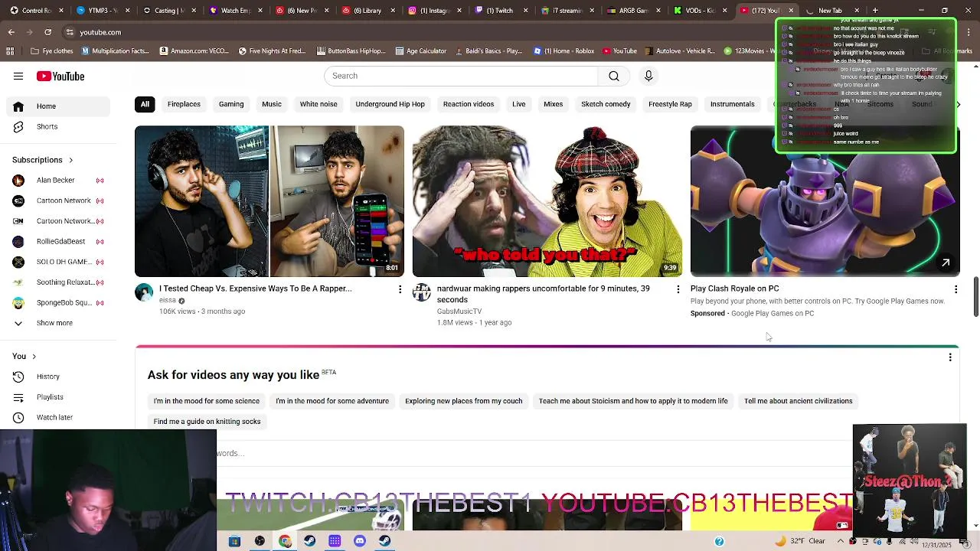Select the Gaming filter chip
The width and height of the screenshot is (980, 551).
[x=231, y=104]
